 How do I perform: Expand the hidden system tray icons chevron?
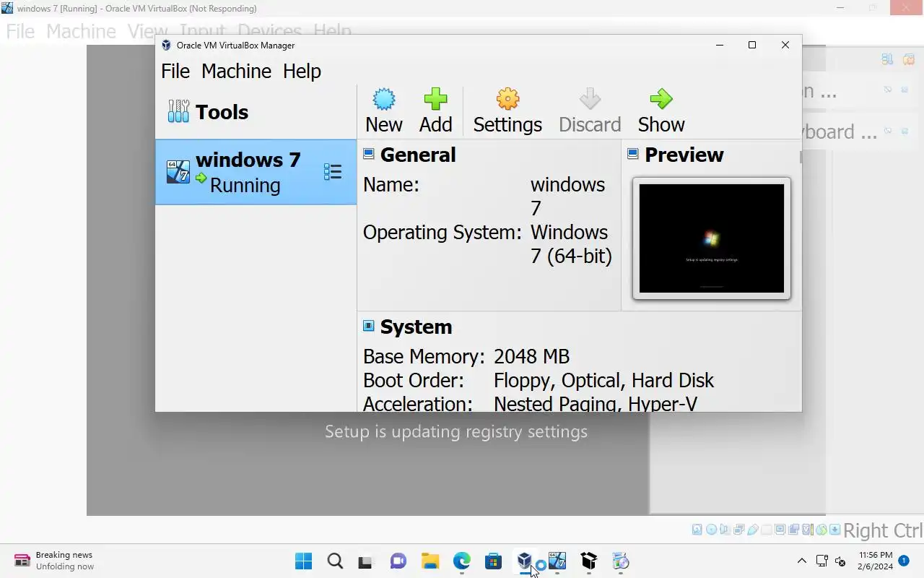point(801,561)
